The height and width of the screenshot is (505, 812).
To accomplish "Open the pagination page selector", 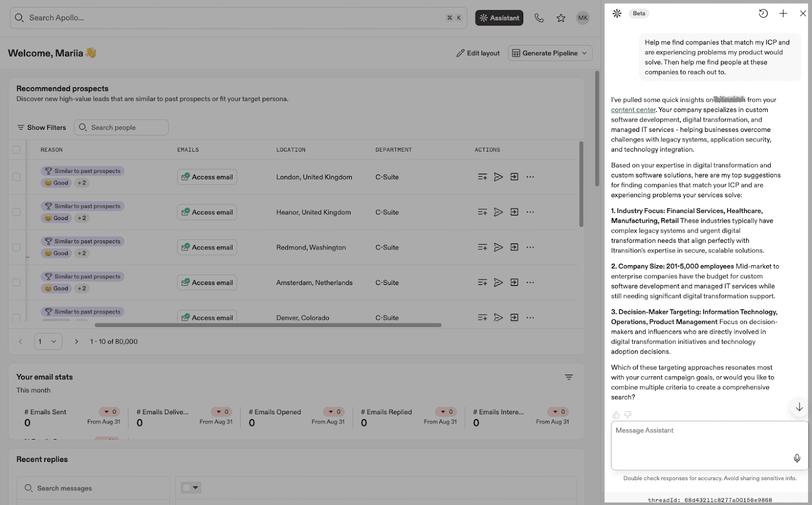I will tap(48, 341).
